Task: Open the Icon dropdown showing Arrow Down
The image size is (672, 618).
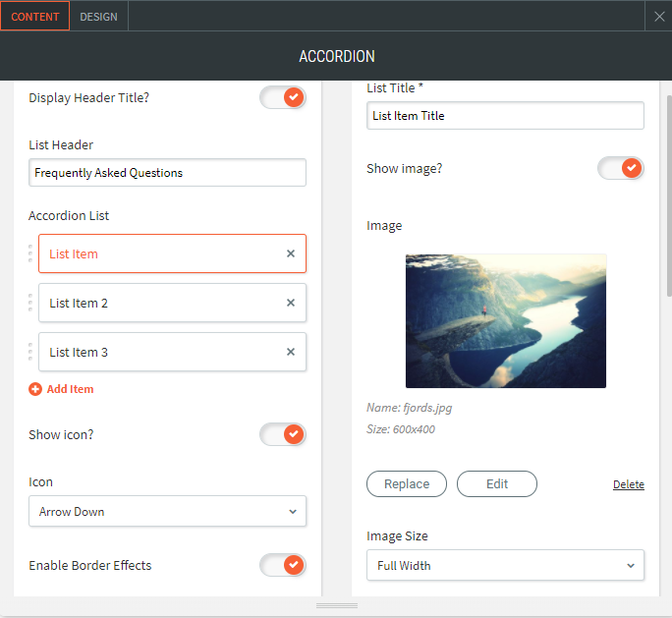Action: [167, 511]
